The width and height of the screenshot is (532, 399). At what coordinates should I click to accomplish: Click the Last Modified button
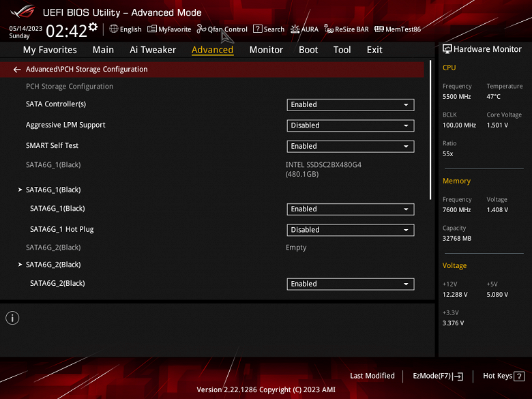(372, 376)
